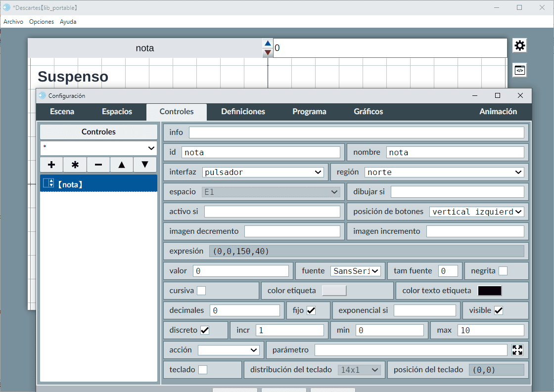Open the code editor icon
Screen dimensions: 554x392
click(x=519, y=70)
